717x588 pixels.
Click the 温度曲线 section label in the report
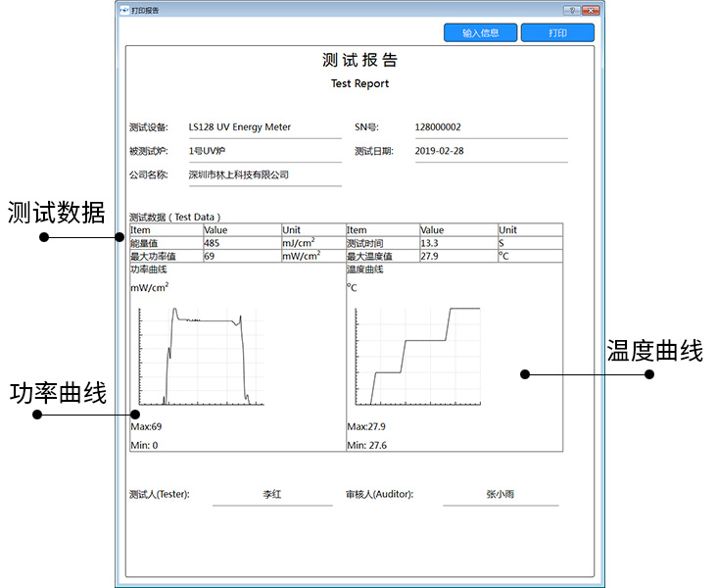(x=365, y=269)
